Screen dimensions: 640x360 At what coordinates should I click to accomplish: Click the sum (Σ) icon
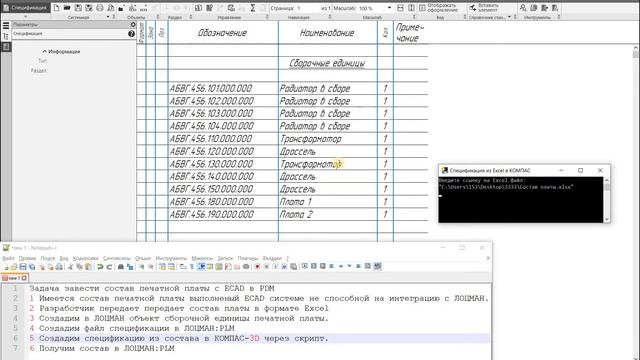pyautogui.click(x=253, y=8)
